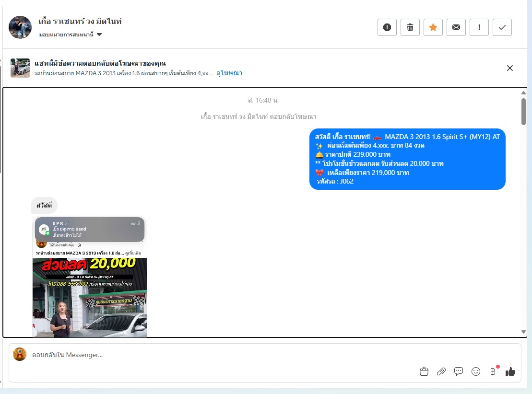Open the emoji picker

(476, 371)
